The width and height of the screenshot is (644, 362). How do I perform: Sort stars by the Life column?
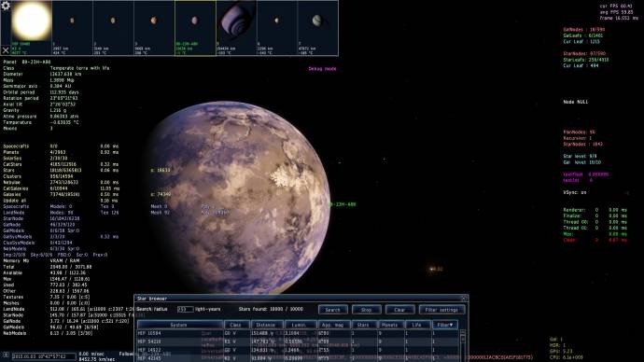(416, 325)
